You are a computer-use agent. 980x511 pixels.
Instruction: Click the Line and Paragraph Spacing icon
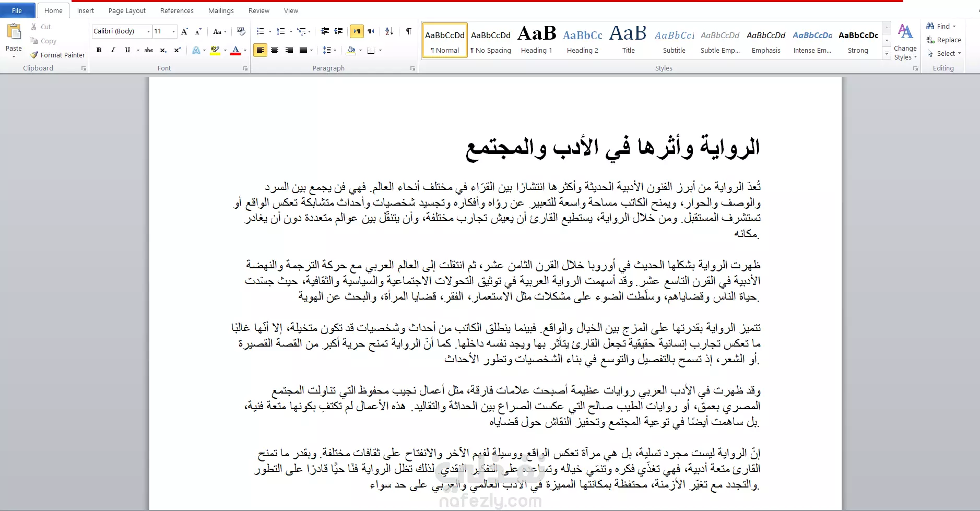pos(327,50)
